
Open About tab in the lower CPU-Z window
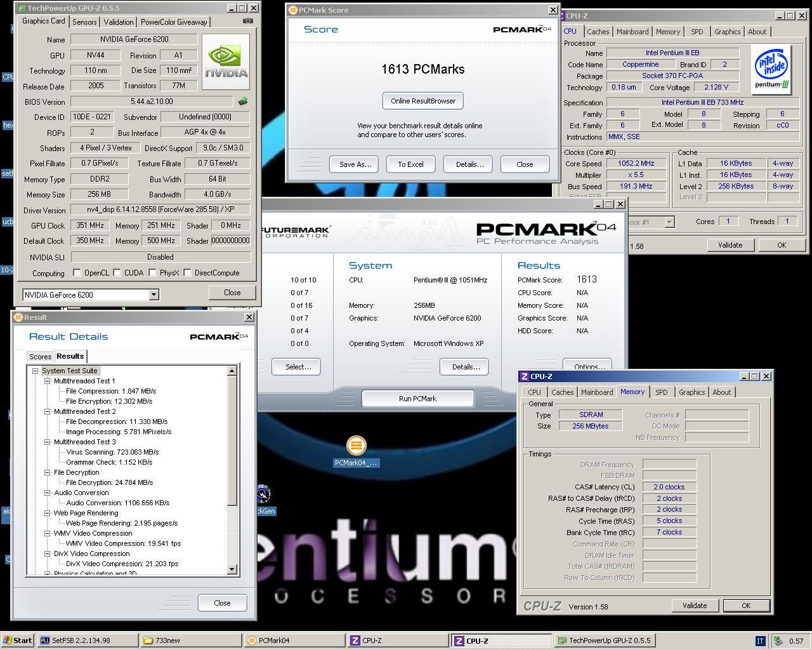click(x=721, y=392)
